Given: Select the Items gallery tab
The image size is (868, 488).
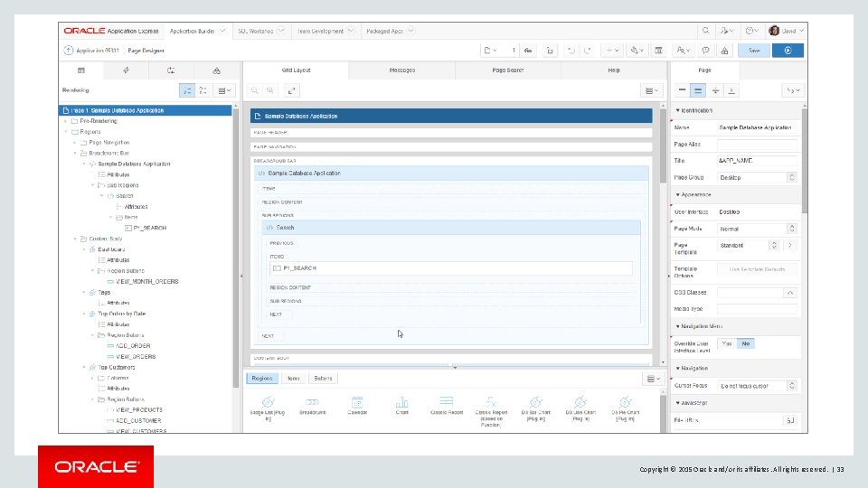Looking at the screenshot, I should tap(293, 379).
